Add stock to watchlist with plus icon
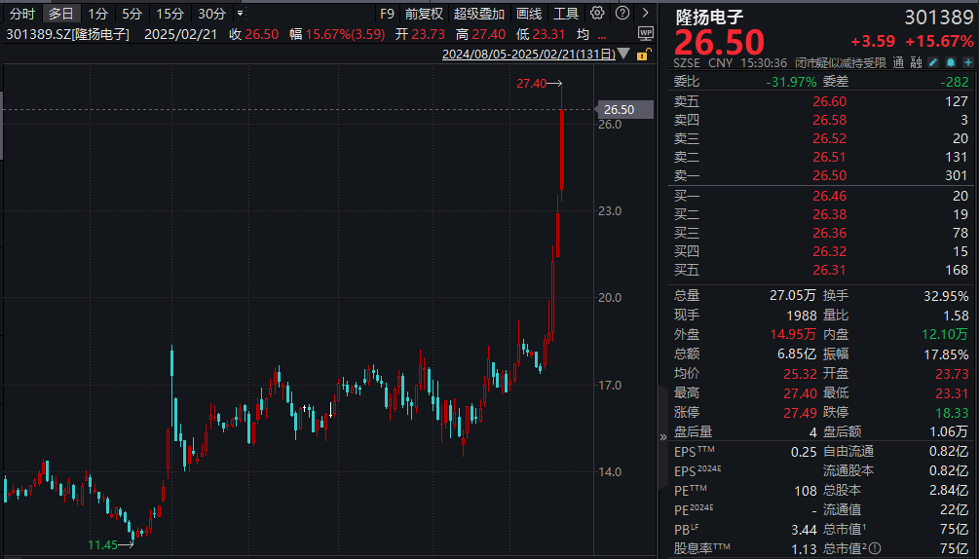 click(968, 62)
